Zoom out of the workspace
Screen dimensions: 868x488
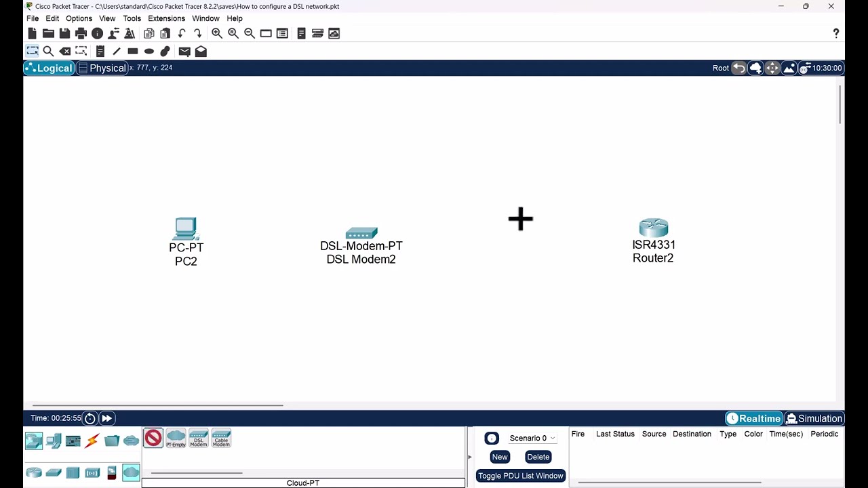coord(250,33)
